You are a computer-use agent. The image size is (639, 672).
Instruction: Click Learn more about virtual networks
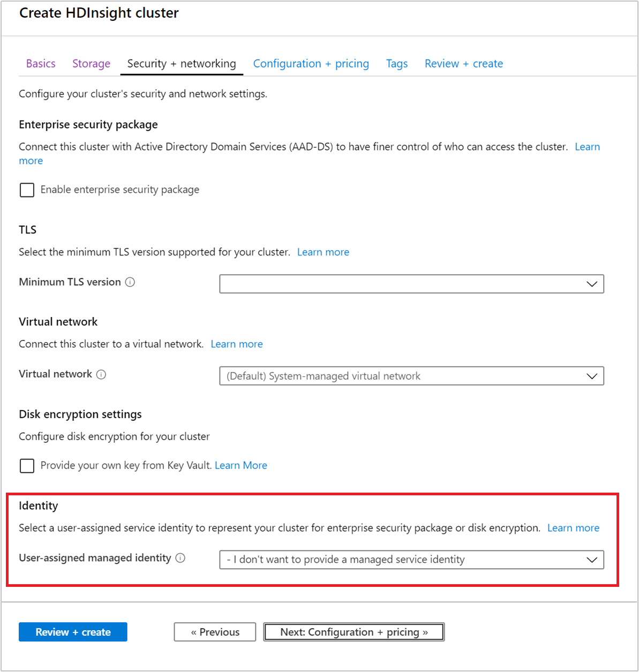click(236, 344)
